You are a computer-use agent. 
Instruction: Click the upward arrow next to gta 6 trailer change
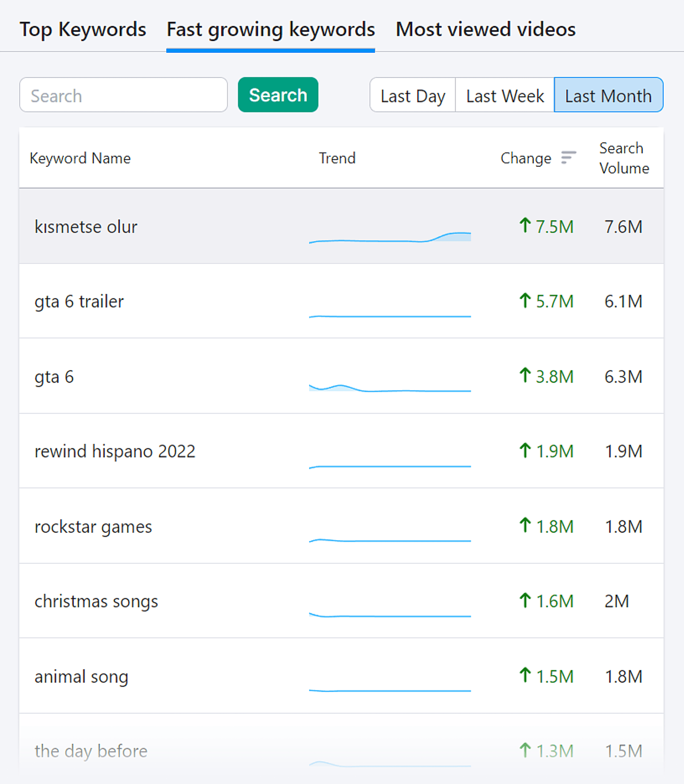click(x=525, y=301)
